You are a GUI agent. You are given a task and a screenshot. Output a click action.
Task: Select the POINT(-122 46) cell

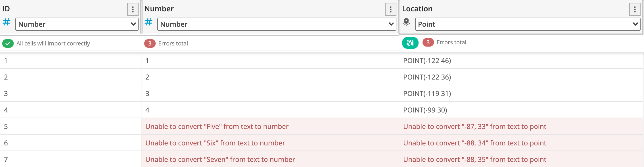pos(427,60)
